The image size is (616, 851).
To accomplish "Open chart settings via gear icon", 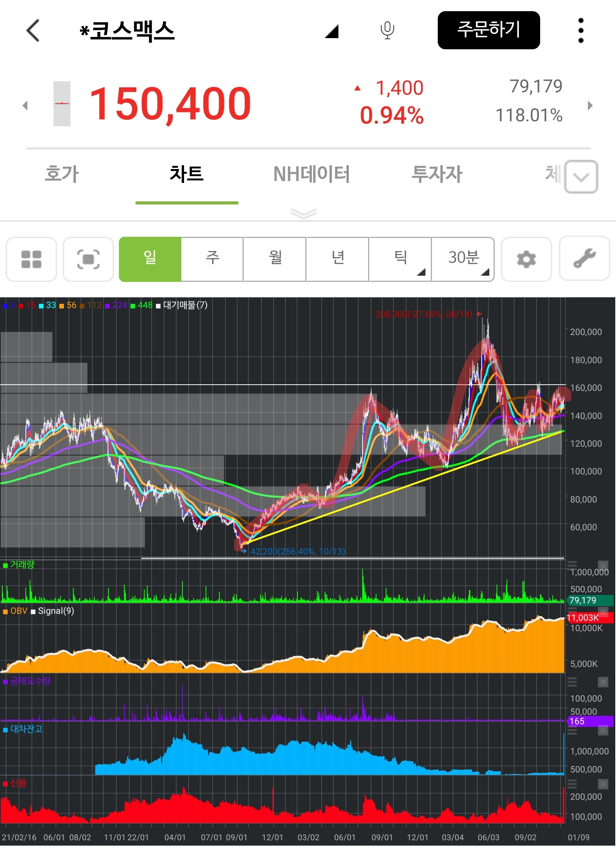I will pos(526,259).
